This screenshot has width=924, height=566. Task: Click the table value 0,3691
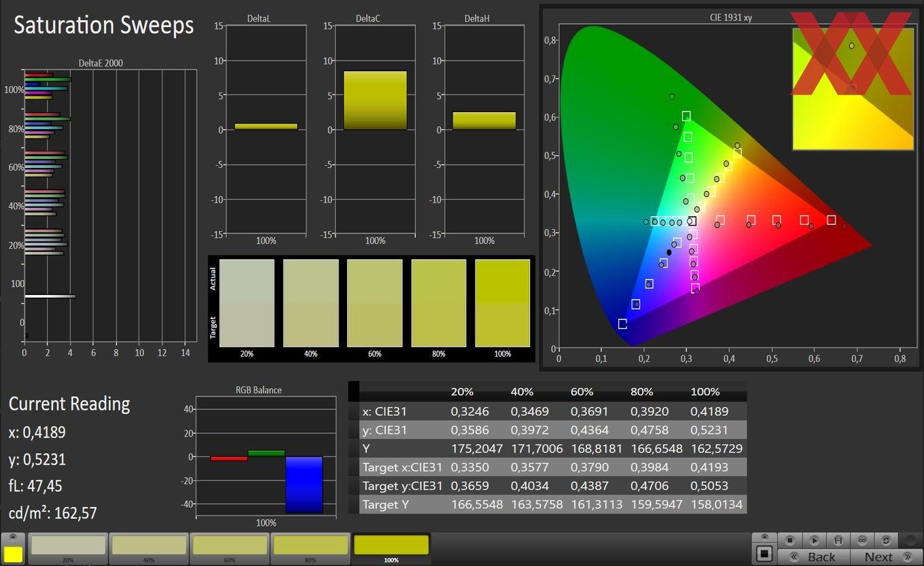[x=588, y=411]
